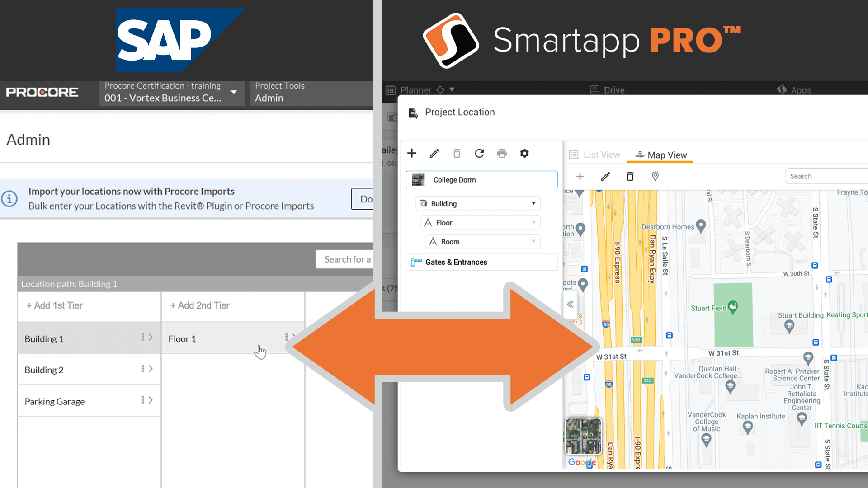Open the Planner dropdown arrow
The height and width of the screenshot is (488, 868).
tap(452, 89)
